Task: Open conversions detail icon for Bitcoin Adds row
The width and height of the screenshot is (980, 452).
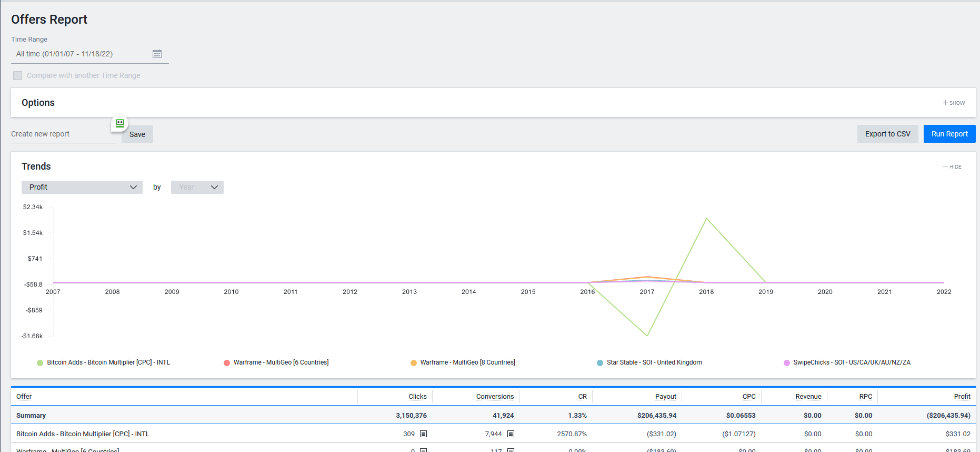Action: click(511, 434)
